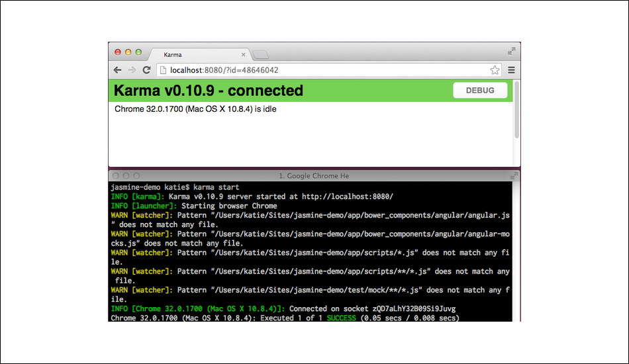This screenshot has width=629, height=364.
Task: Open Chrome's hamburger menu
Action: click(x=511, y=70)
